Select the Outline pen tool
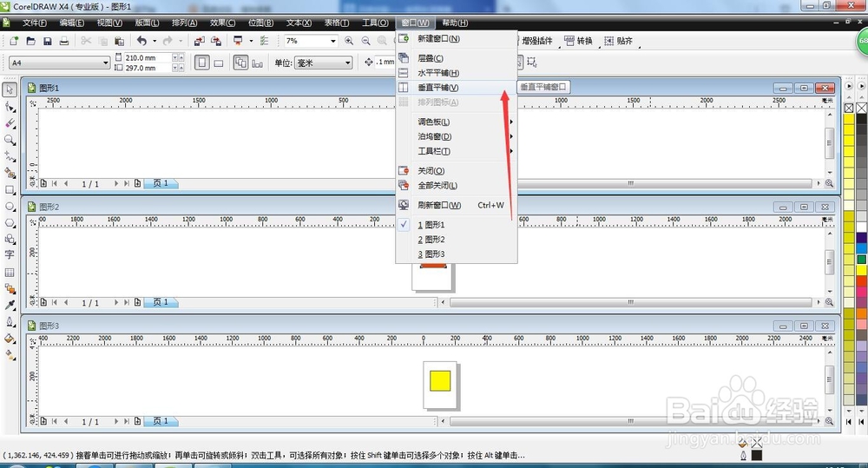 pos(10,322)
